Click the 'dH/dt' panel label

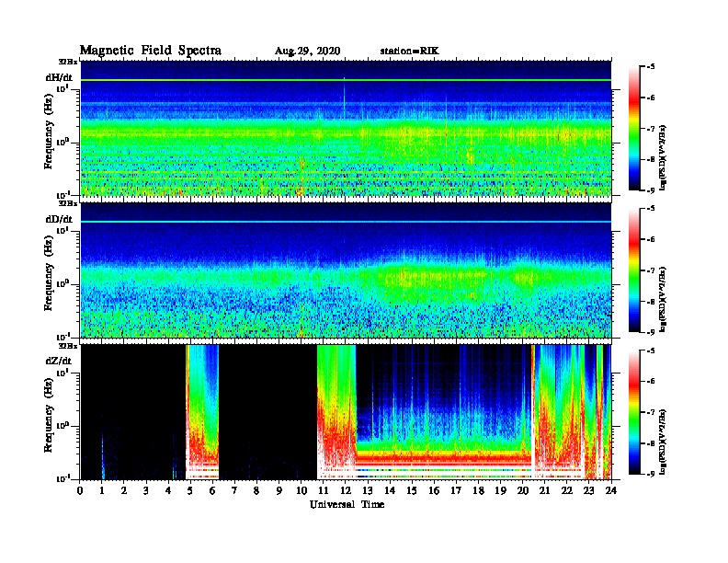click(59, 77)
